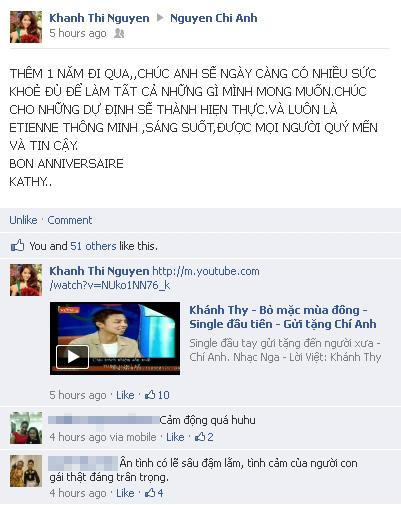Play the Khánh Thy video preview
The height and width of the screenshot is (505, 401).
[72, 357]
